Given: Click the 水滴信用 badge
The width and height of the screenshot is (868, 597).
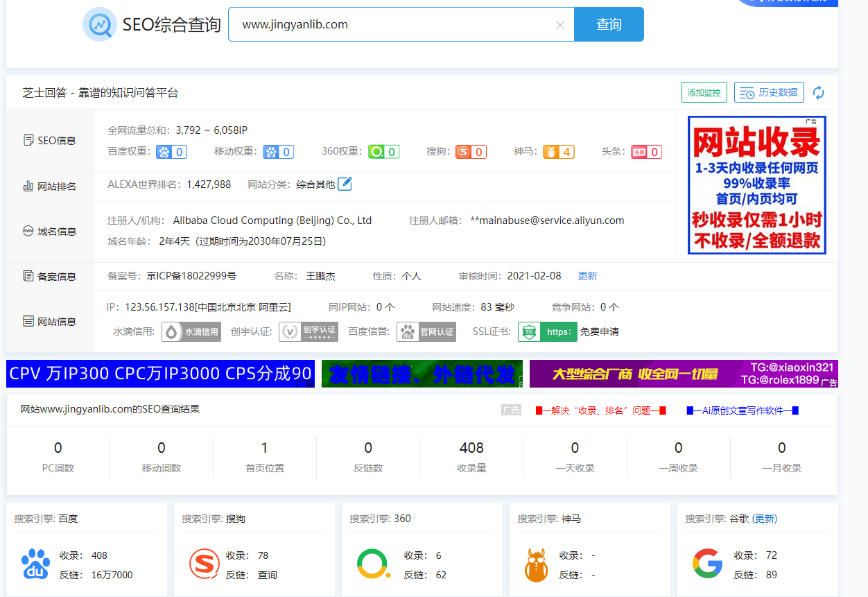Looking at the screenshot, I should click(191, 331).
